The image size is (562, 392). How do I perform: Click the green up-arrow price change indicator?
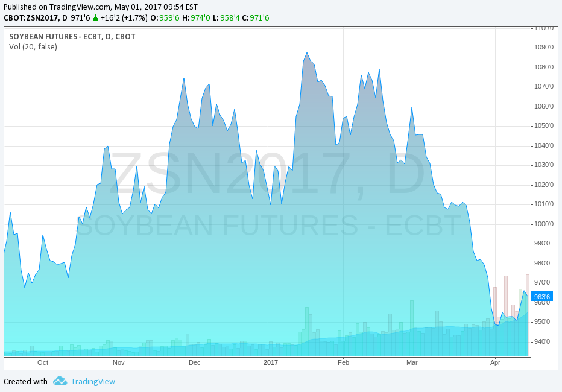95,17
